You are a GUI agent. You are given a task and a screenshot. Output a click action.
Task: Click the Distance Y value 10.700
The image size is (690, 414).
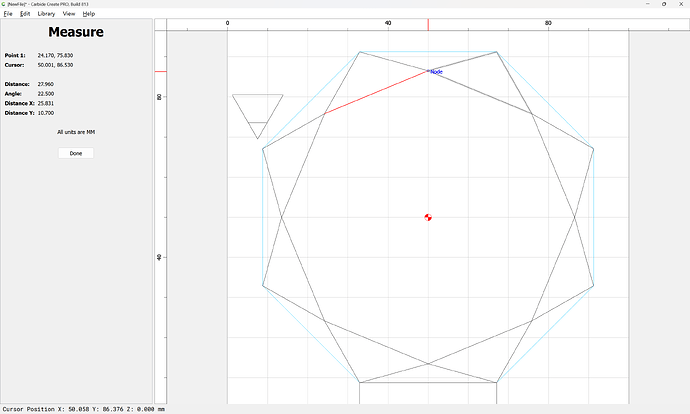click(x=46, y=113)
